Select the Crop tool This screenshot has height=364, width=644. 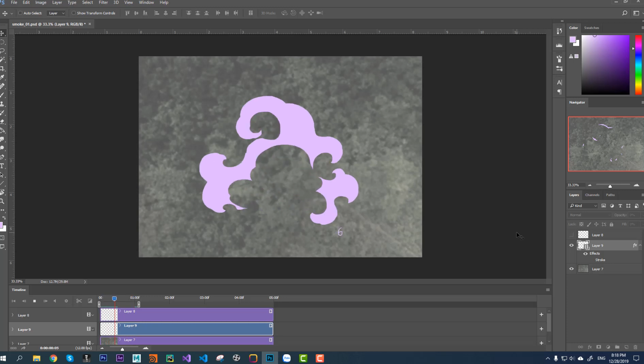click(x=2, y=69)
